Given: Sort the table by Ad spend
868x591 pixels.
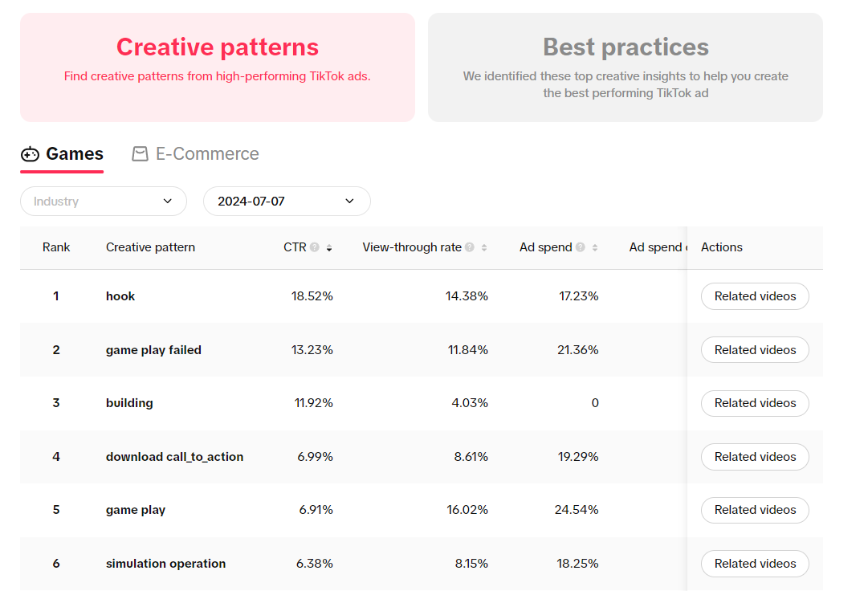Looking at the screenshot, I should (x=595, y=248).
